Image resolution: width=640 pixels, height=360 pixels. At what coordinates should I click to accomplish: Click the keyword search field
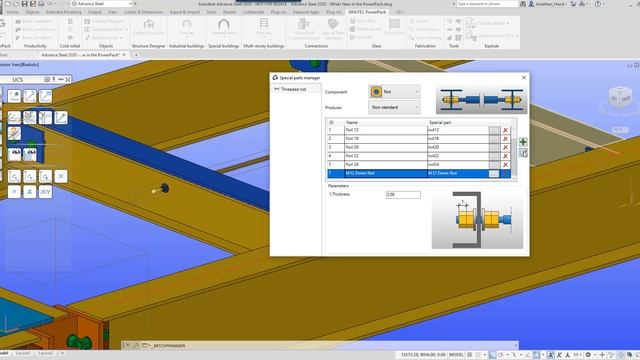(x=487, y=4)
